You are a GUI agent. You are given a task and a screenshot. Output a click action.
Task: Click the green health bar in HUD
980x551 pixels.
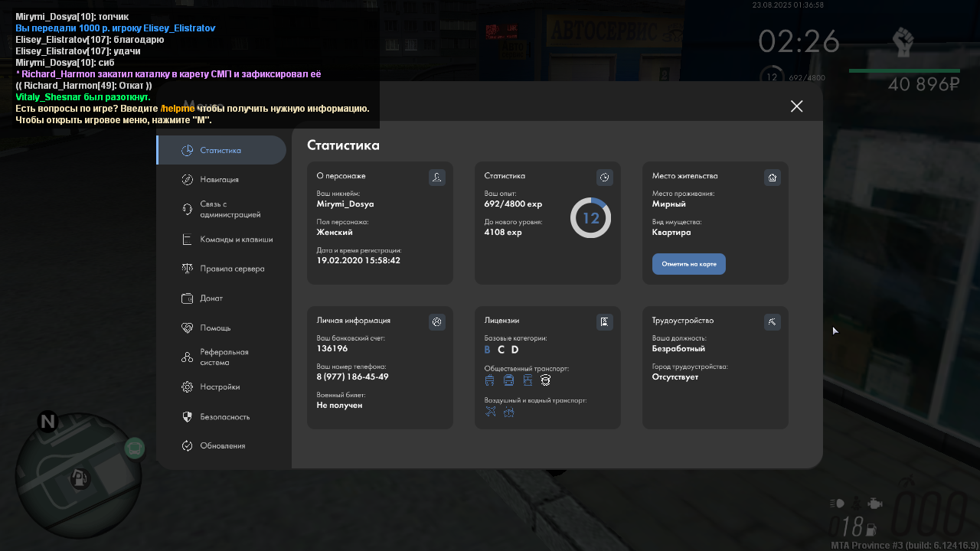[904, 71]
